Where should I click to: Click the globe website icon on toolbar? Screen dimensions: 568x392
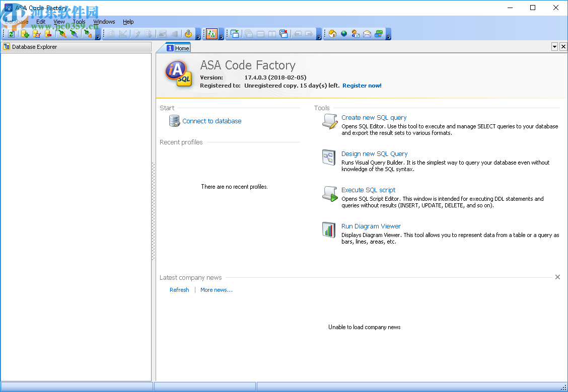pos(344,33)
